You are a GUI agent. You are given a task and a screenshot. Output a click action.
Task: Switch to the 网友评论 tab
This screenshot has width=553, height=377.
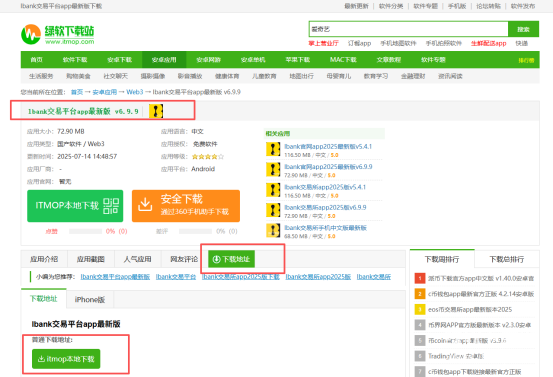184,259
